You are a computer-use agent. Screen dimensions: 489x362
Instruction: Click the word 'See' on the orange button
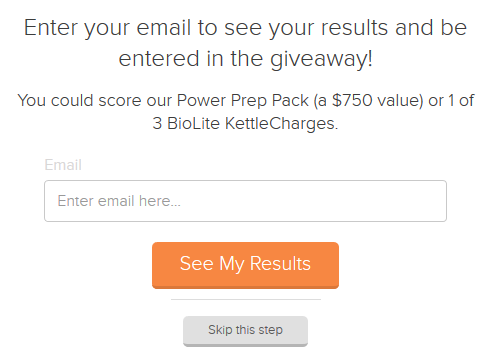[196, 264]
